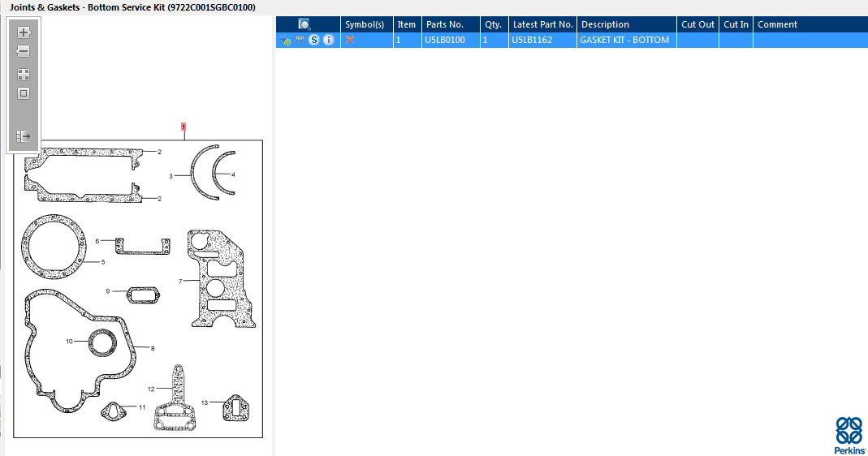The height and width of the screenshot is (456, 868).
Task: Click the list export arrow icon
Action: 24,136
